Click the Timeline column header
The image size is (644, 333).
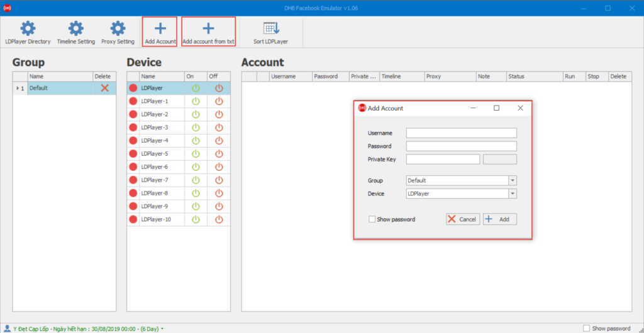pos(402,76)
